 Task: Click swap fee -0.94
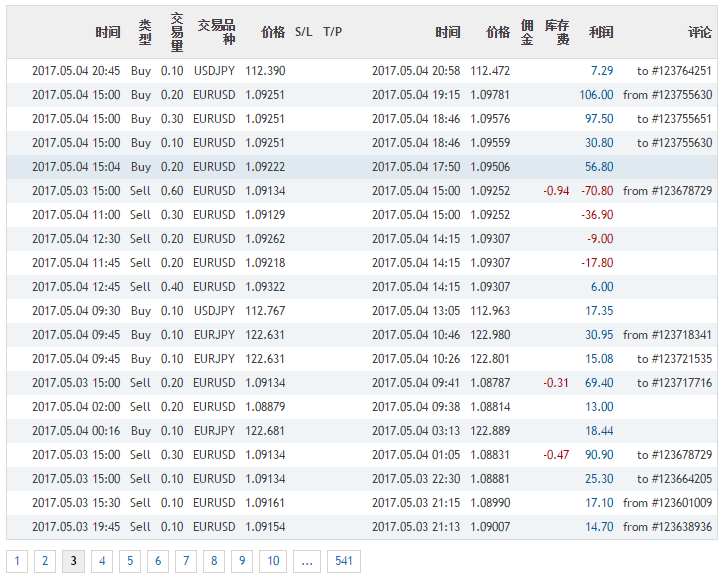pos(556,191)
